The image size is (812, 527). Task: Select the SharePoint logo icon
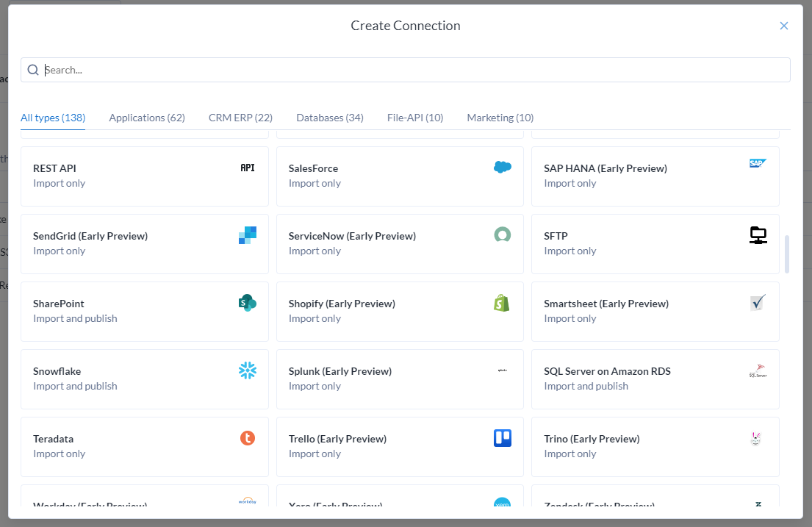[x=247, y=302]
